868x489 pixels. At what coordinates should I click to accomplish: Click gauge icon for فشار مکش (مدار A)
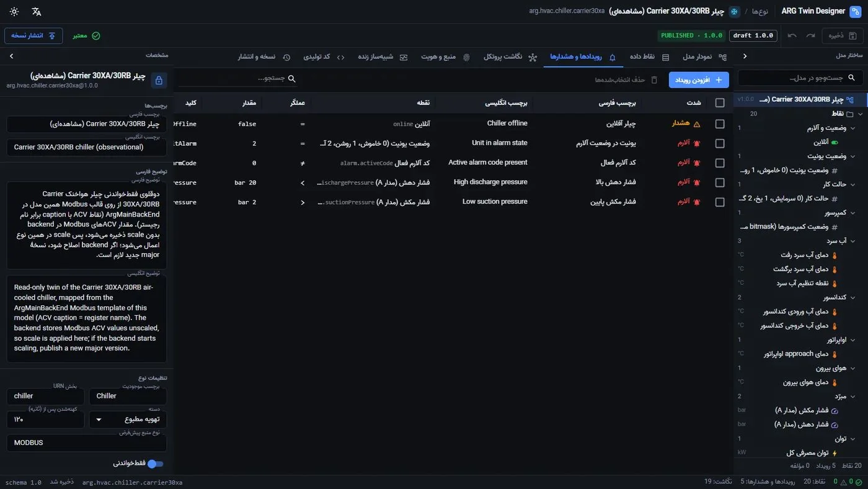(834, 410)
